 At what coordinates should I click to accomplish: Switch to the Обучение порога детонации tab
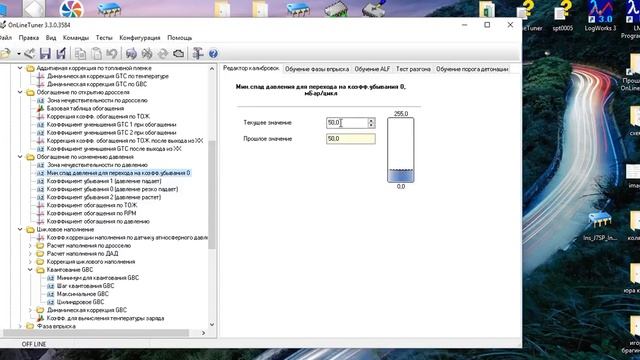click(472, 69)
